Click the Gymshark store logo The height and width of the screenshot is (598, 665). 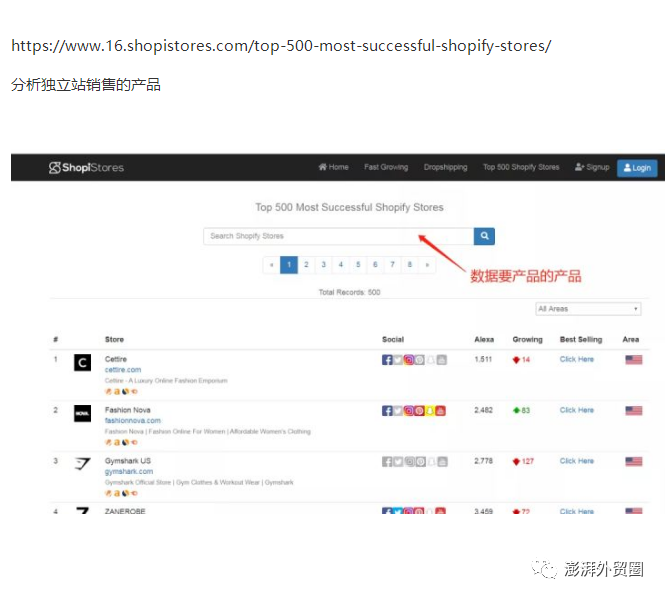pos(82,464)
